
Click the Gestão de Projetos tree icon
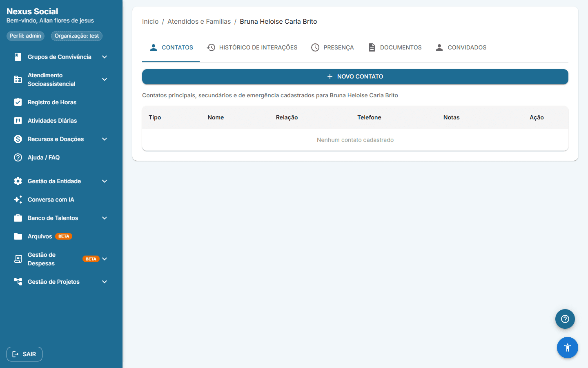pyautogui.click(x=18, y=282)
